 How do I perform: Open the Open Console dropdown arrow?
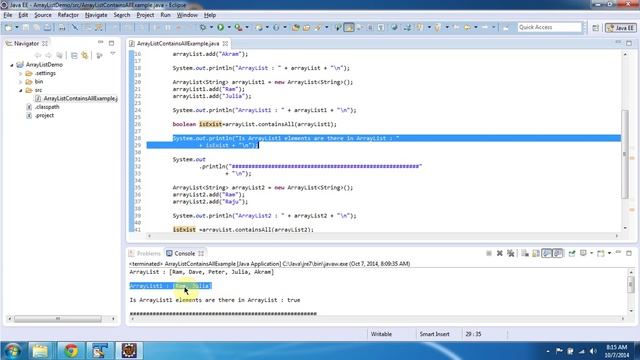(x=609, y=253)
